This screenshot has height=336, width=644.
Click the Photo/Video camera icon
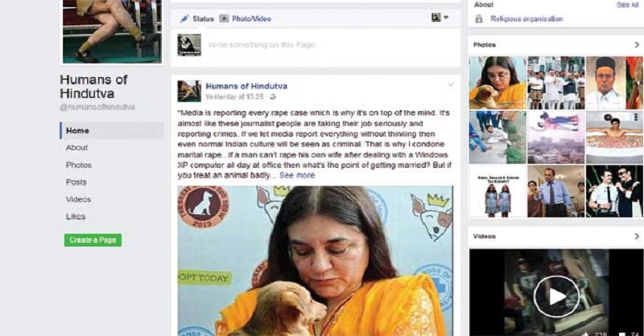[x=224, y=18]
